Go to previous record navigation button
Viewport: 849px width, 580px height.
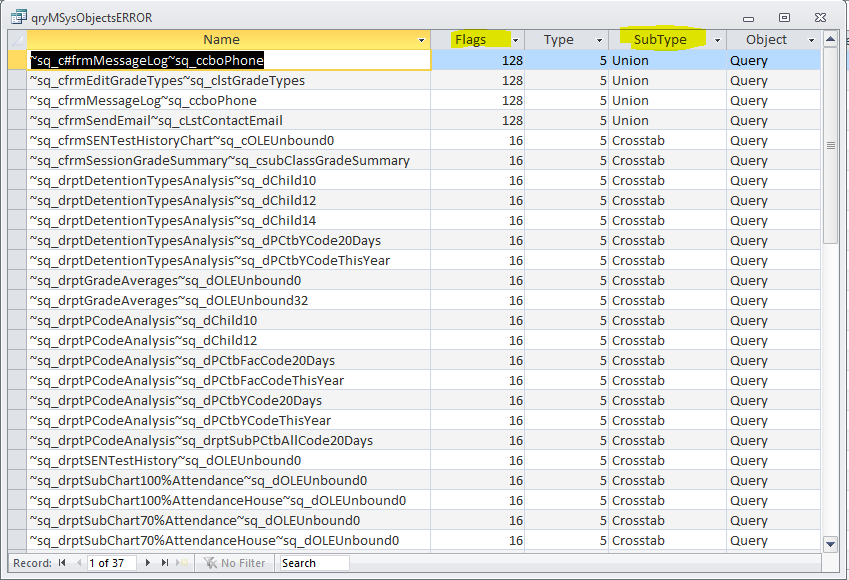point(79,563)
